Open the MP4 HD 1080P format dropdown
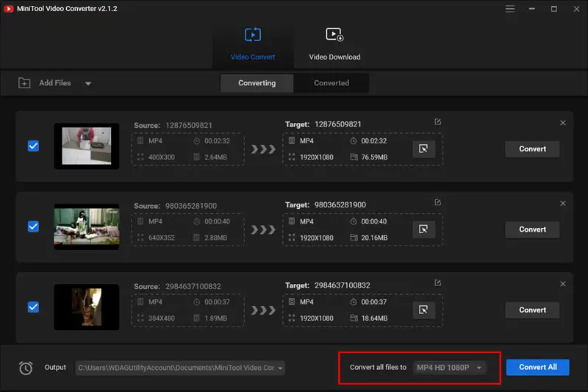 coord(449,368)
